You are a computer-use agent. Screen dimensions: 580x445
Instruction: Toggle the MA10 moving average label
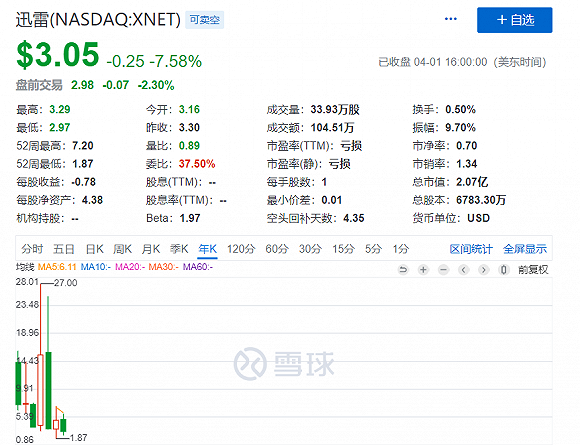[x=95, y=267]
